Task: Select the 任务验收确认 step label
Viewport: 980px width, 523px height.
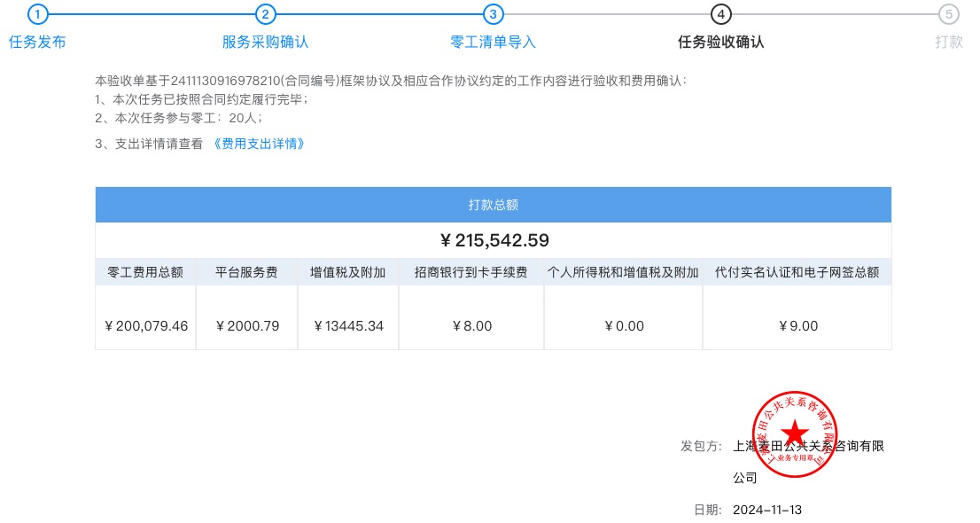Action: click(720, 42)
